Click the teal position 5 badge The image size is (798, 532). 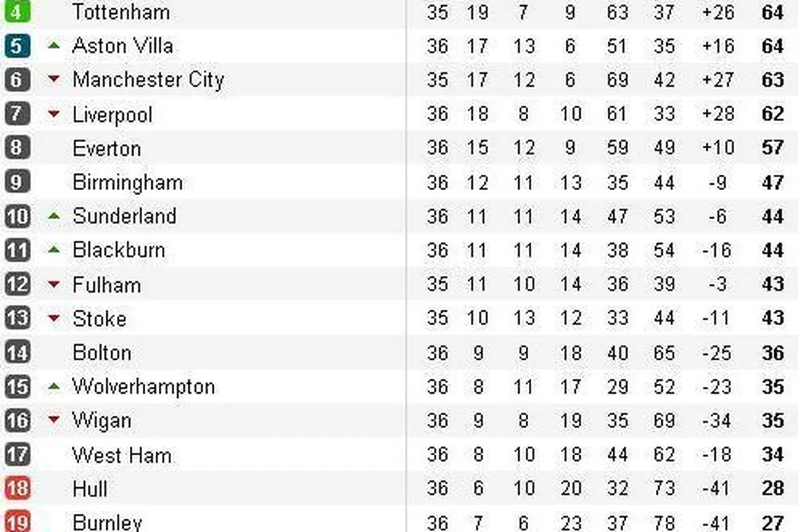tap(17, 46)
